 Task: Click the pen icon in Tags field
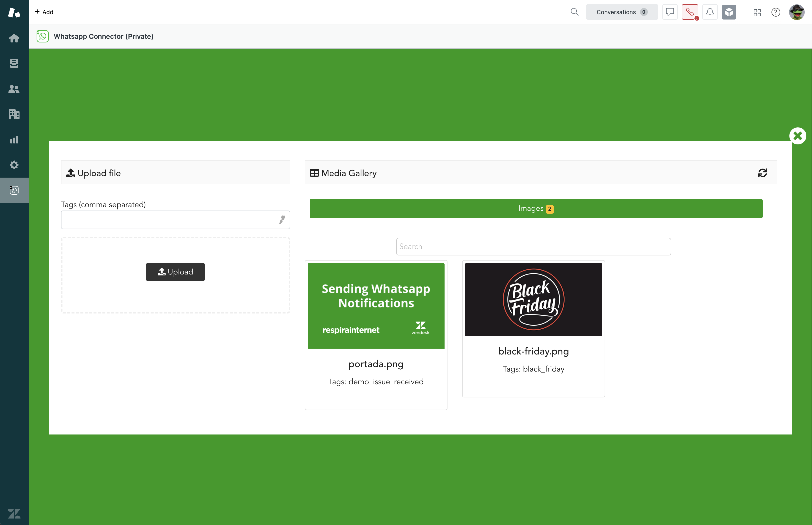pos(282,220)
